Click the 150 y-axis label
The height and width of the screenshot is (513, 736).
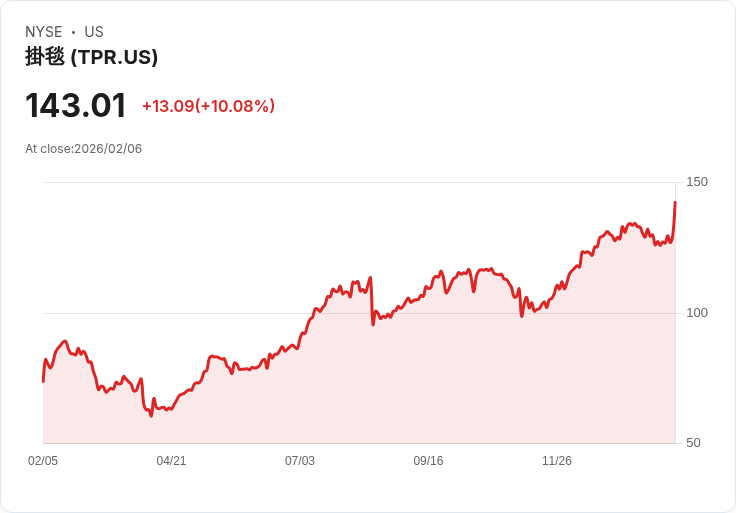coord(697,182)
